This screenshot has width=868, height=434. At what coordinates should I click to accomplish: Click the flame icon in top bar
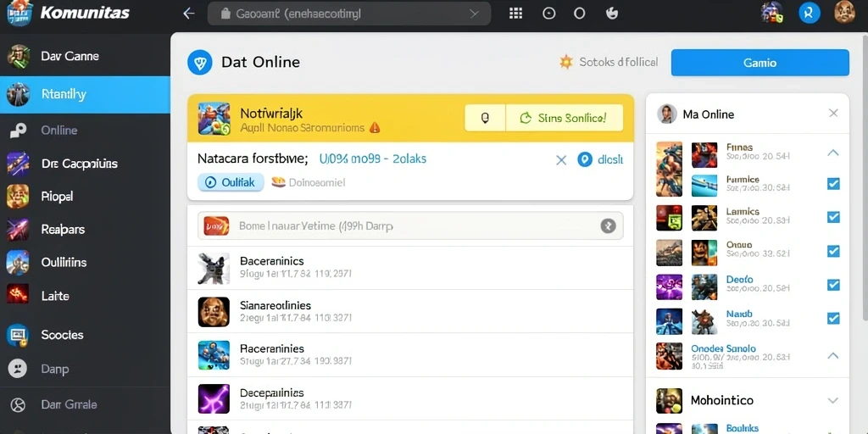pos(612,14)
